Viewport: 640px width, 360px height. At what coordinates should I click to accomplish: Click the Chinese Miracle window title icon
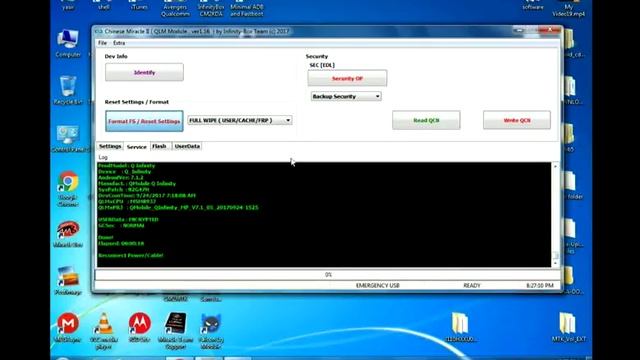[98, 31]
